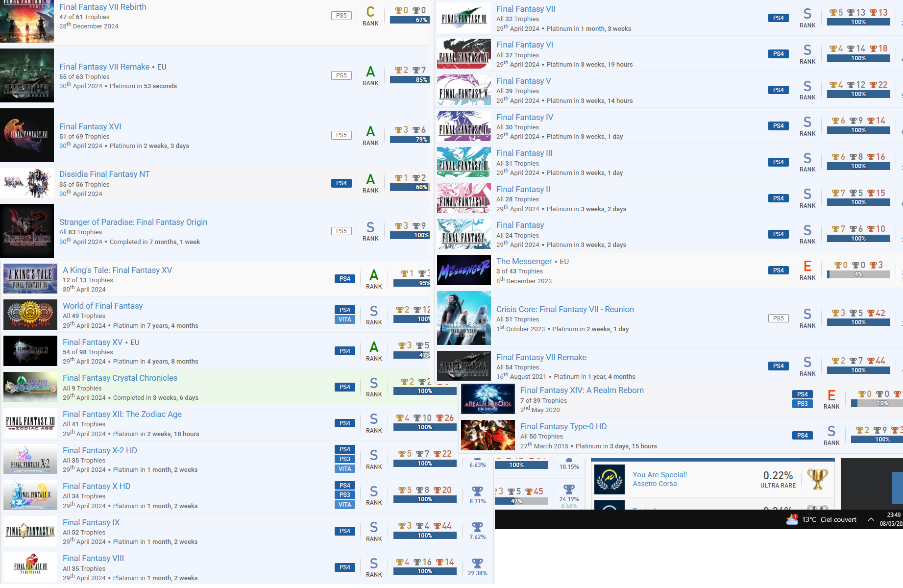Screen dimensions: 903x588
Task: Open the Assetto Corsa game link
Action: point(655,484)
